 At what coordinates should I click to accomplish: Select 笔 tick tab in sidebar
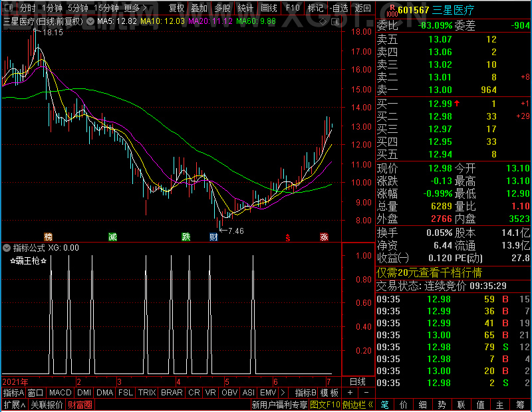pos(384,405)
